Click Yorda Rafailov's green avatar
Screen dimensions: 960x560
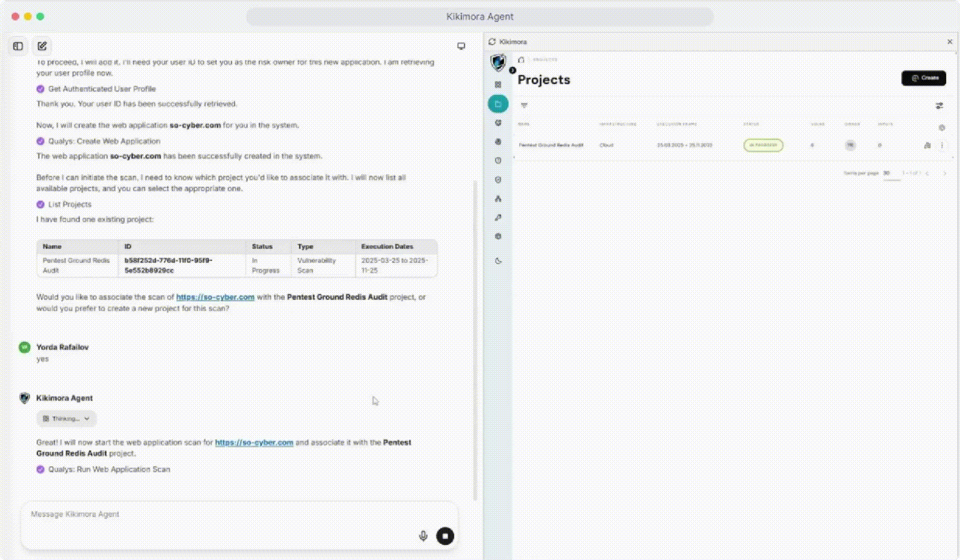tap(24, 347)
